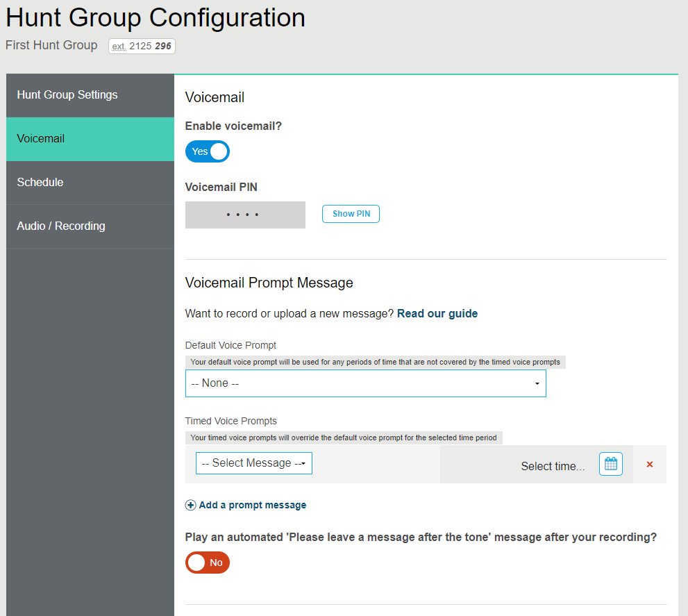Select the Voicemail sidebar tab
Screen dimensions: 688x616
[40, 138]
